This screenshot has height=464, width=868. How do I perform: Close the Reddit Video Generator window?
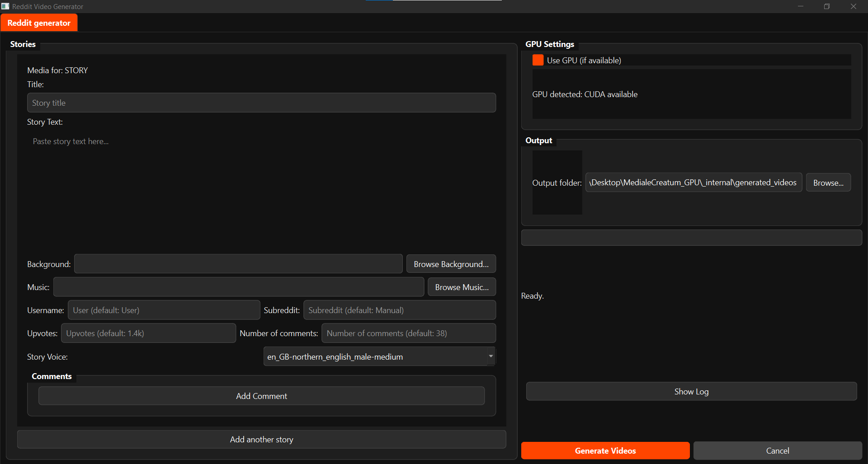point(853,6)
